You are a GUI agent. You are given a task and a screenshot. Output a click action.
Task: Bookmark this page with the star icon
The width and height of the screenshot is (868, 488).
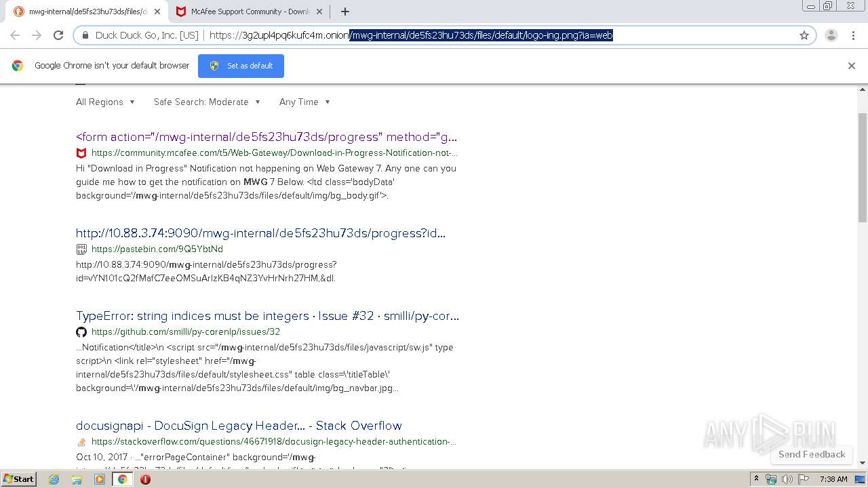coord(804,35)
